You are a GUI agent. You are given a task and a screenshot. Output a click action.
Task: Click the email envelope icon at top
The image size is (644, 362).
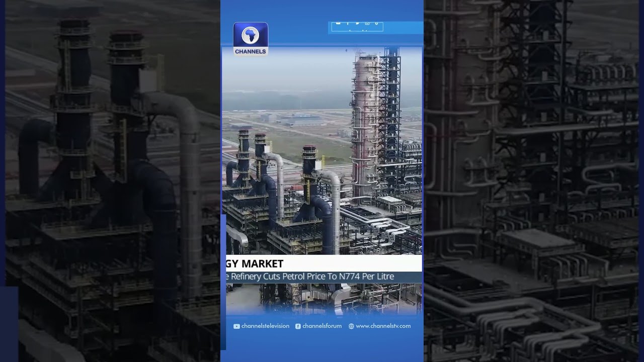click(x=338, y=23)
